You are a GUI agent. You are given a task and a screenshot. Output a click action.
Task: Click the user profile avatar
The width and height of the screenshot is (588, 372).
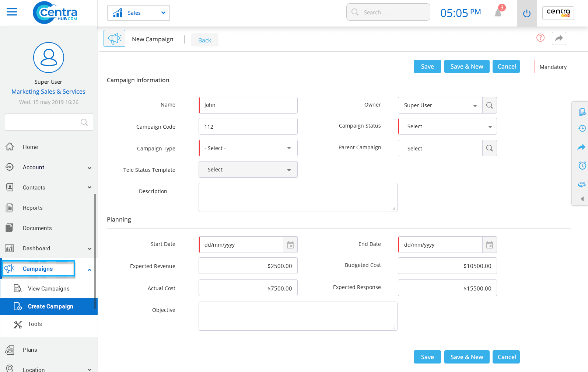49,58
